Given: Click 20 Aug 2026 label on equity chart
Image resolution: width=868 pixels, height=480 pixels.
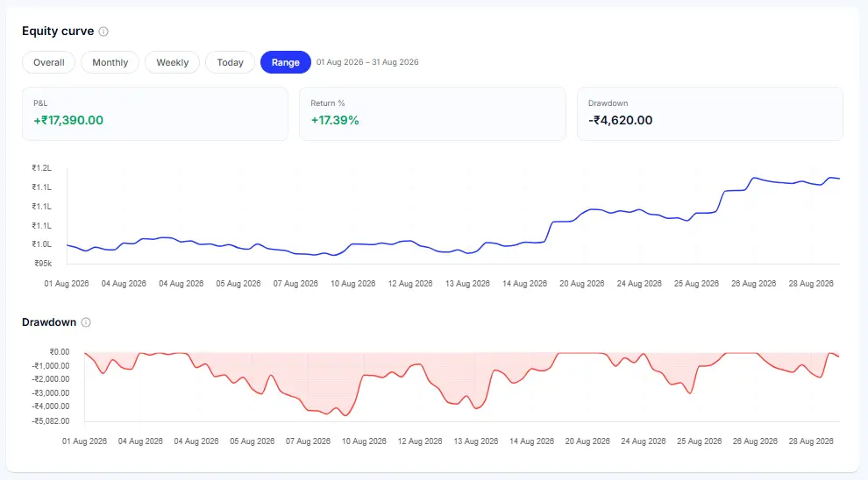Looking at the screenshot, I should [x=582, y=284].
